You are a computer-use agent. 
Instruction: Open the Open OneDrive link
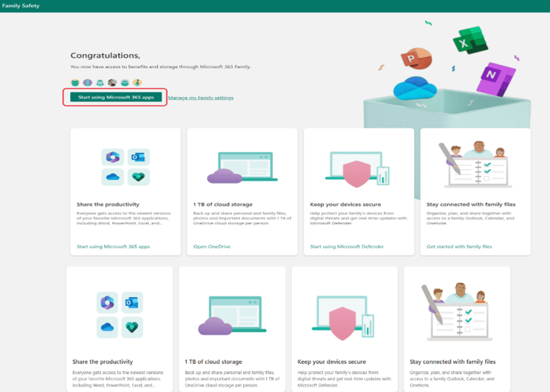click(212, 246)
